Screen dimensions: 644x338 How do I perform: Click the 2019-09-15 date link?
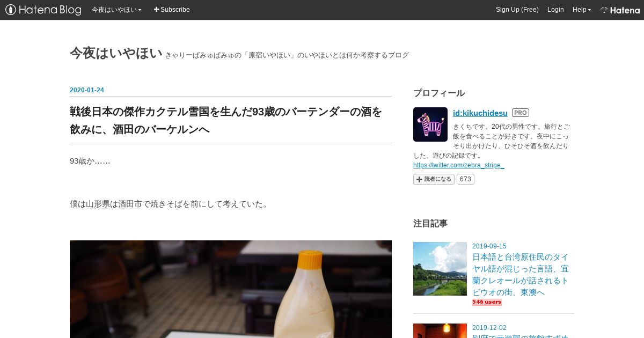(489, 246)
